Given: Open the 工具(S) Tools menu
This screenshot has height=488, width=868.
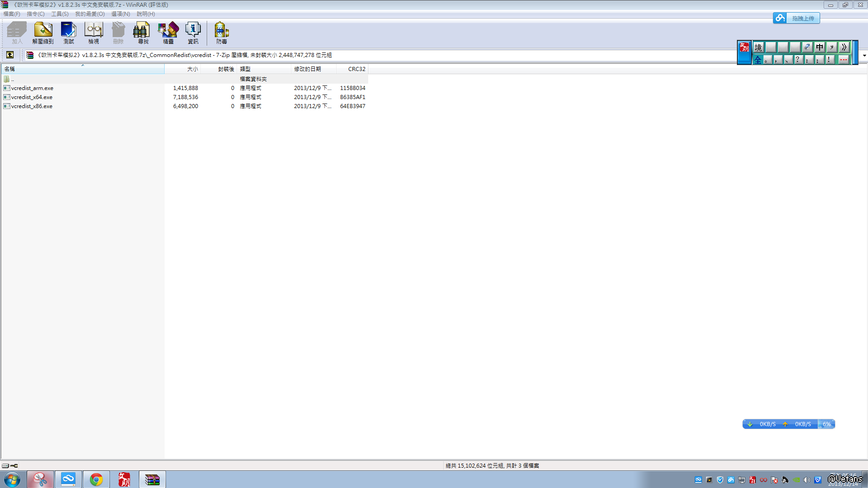Looking at the screenshot, I should click(60, 14).
